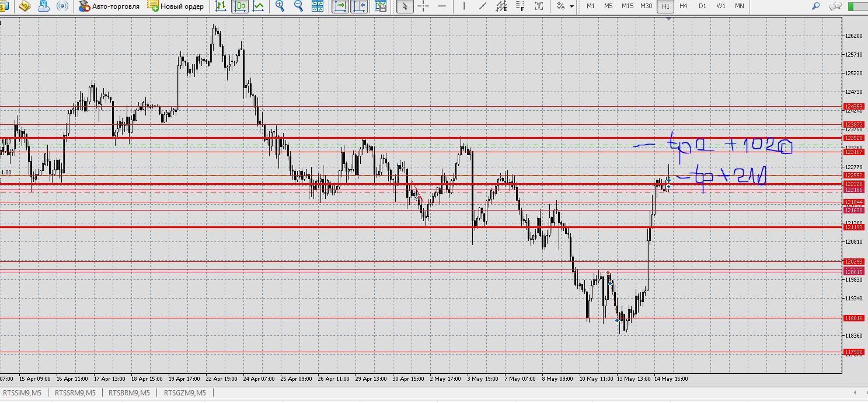Viewport: 868px width, 403px height.
Task: Switch chart to line chart mode
Action: coord(258,6)
